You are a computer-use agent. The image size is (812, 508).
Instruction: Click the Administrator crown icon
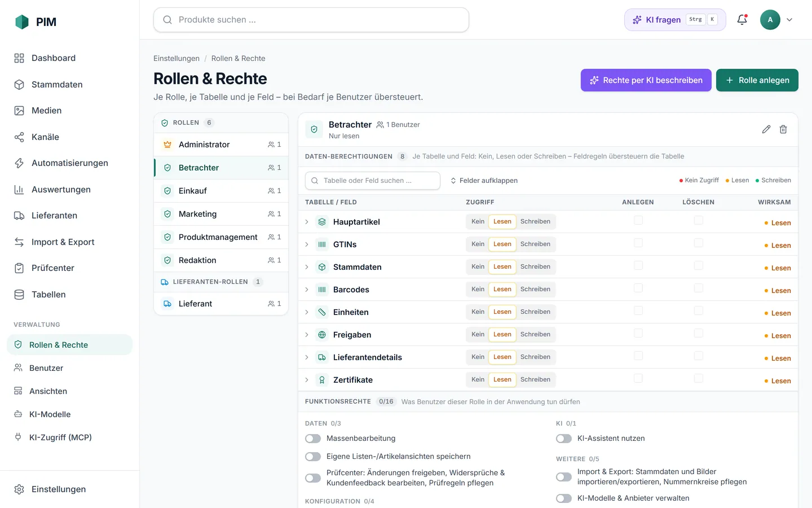167,144
